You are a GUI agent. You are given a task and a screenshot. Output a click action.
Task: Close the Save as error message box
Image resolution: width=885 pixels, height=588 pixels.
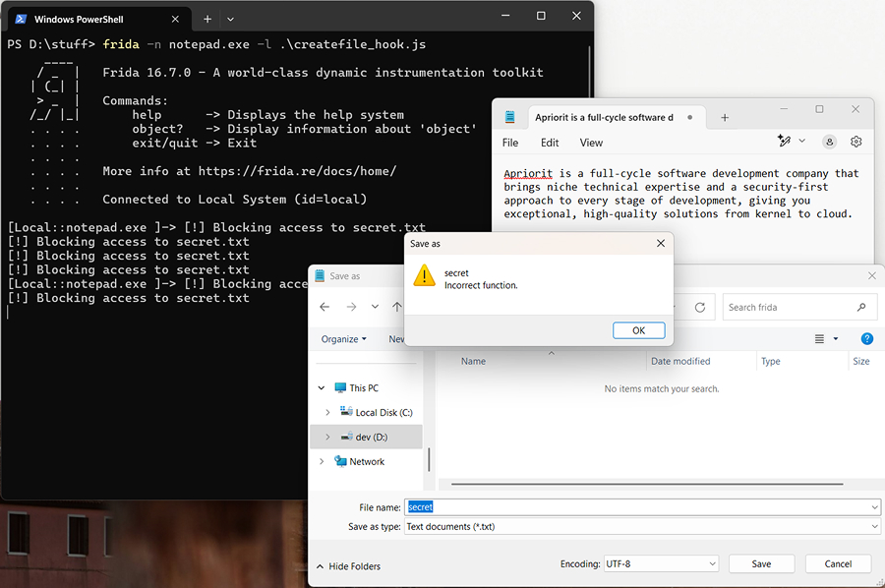tap(661, 243)
